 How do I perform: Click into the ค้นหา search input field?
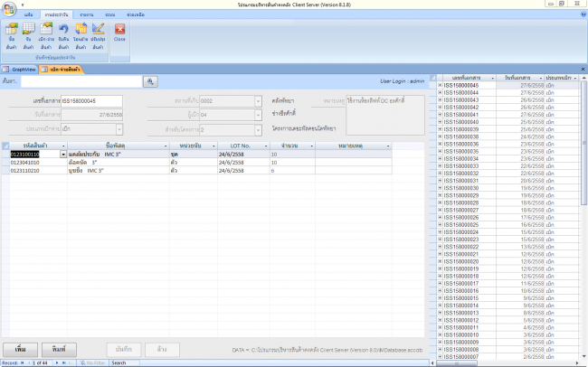[x=81, y=81]
